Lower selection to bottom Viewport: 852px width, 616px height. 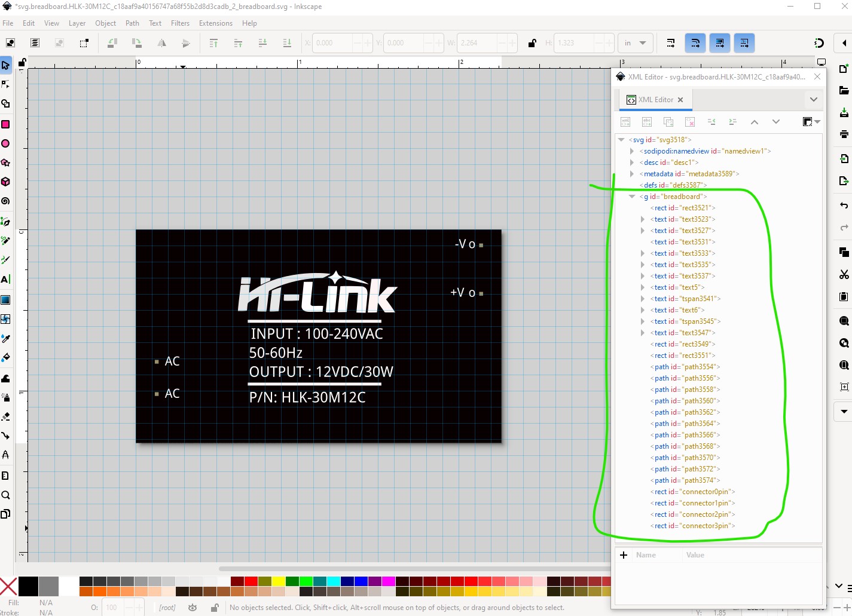pyautogui.click(x=287, y=43)
